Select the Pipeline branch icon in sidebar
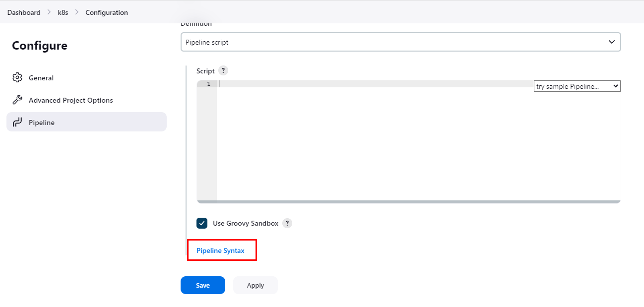 17,122
